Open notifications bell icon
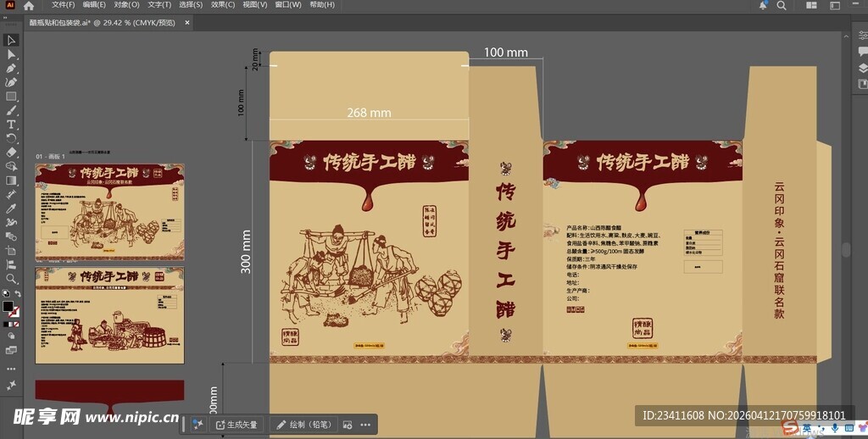 coord(763,5)
